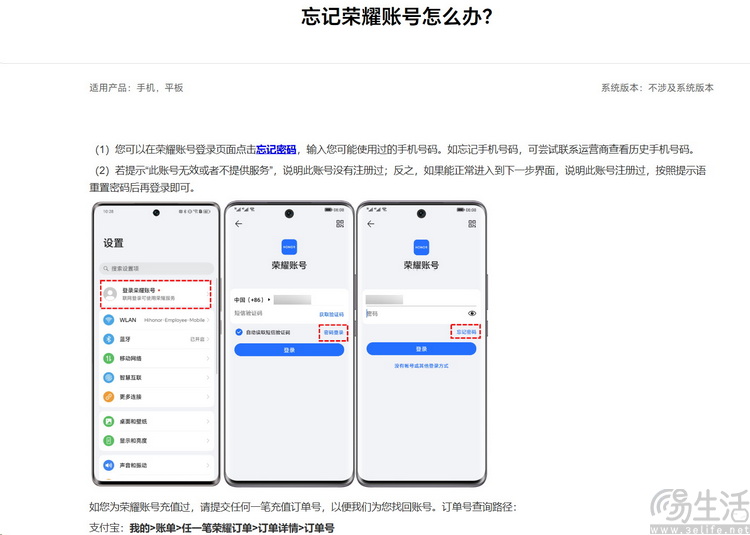
Task: Uncheck the 自动读取短信验证码 checkbox
Action: pyautogui.click(x=239, y=332)
